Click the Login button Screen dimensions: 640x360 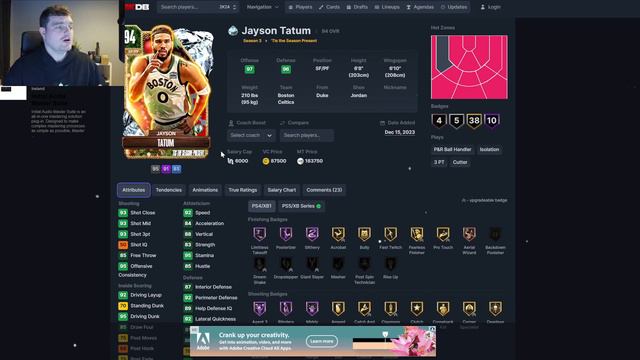(491, 7)
